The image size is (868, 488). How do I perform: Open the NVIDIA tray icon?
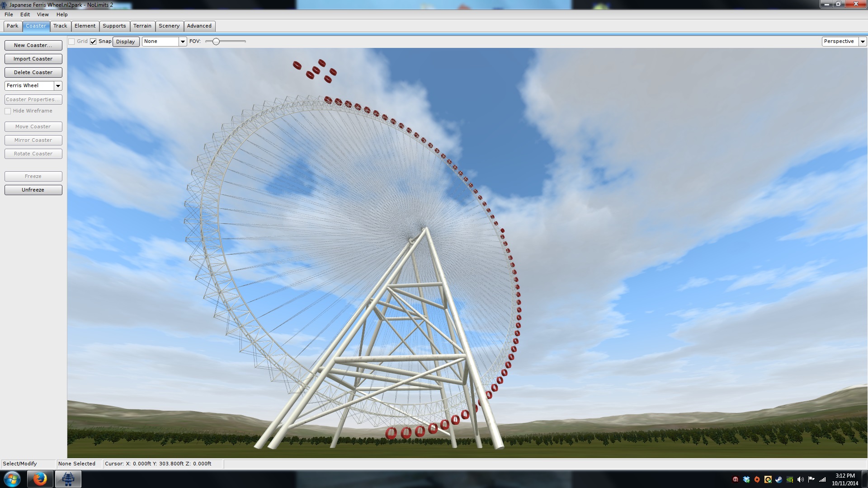[790, 479]
